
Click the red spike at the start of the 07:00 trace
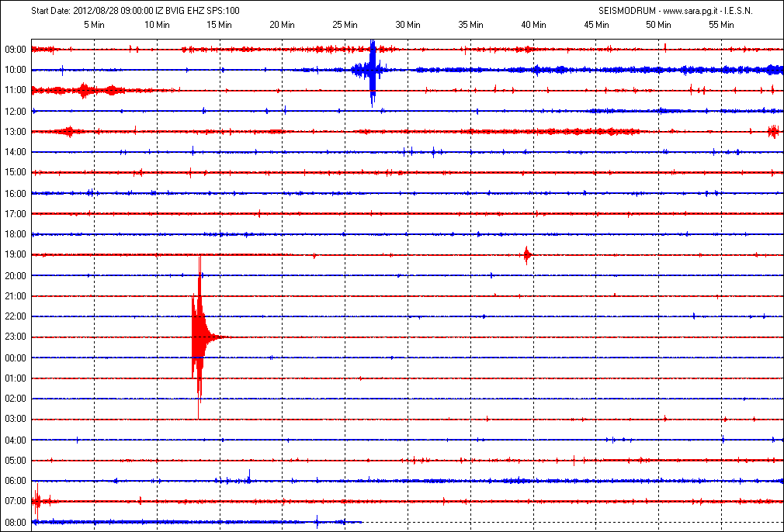point(37,500)
